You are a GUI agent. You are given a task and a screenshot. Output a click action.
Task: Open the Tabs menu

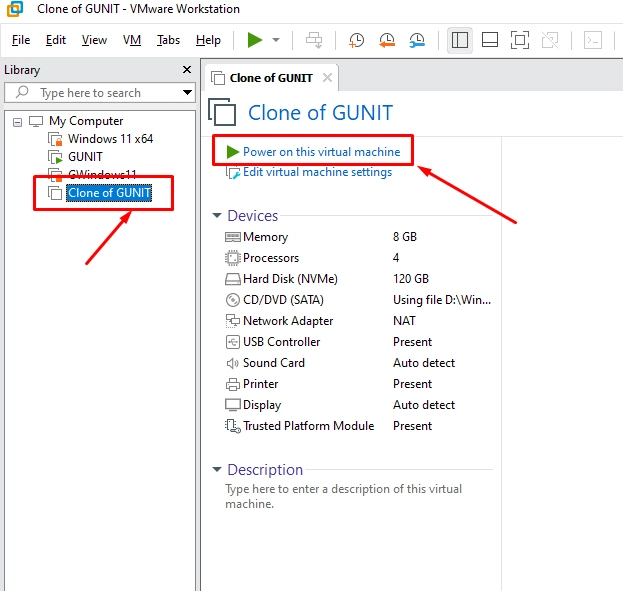tap(168, 40)
